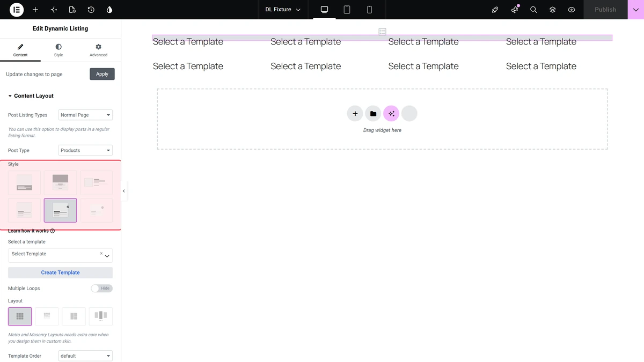The height and width of the screenshot is (362, 644).
Task: Switch to the Content tab
Action: [20, 50]
